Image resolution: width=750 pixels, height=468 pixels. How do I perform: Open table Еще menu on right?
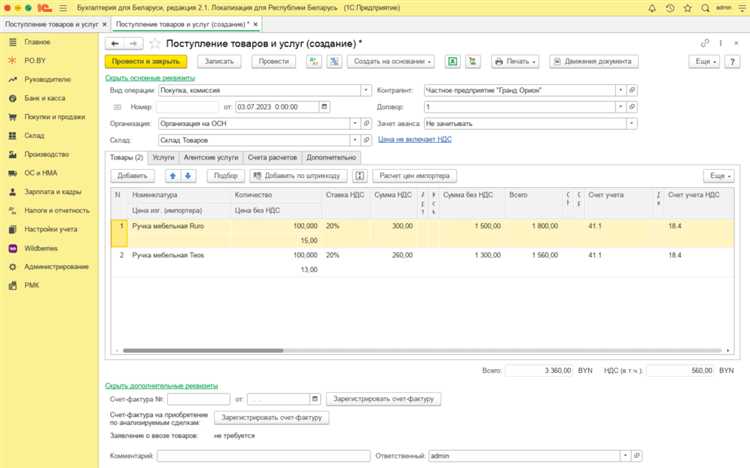click(718, 176)
